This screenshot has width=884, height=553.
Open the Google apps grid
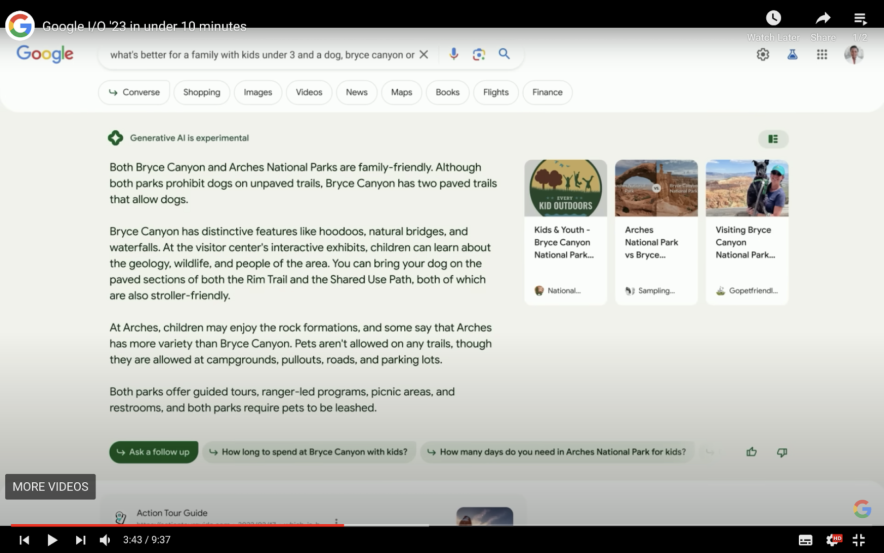click(x=822, y=55)
